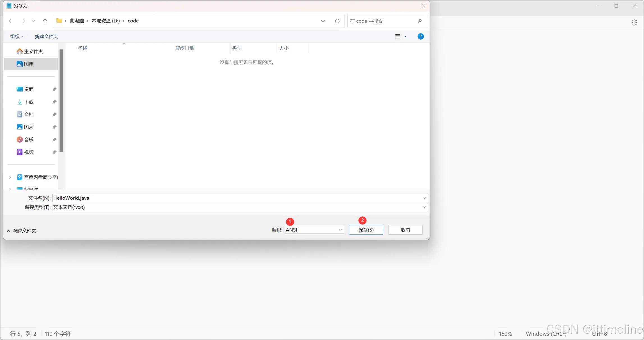Open the 组织 organize menu
Image resolution: width=644 pixels, height=340 pixels.
click(x=17, y=36)
